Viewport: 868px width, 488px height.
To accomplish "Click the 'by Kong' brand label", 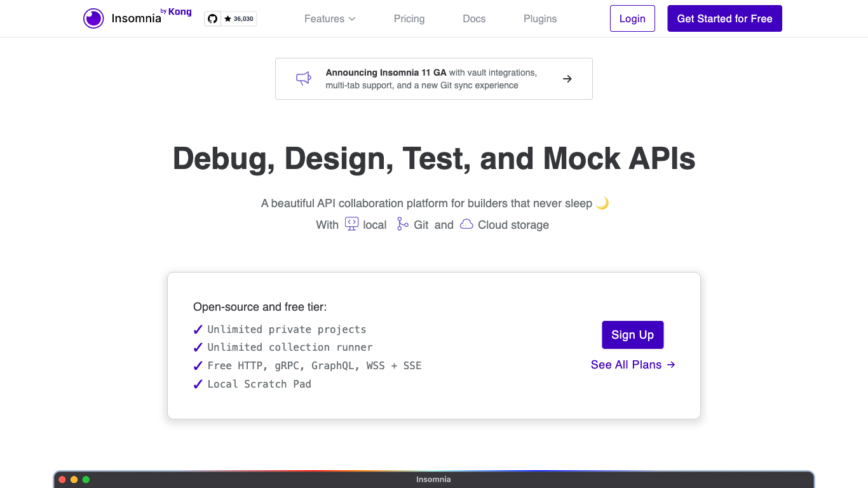I will pyautogui.click(x=176, y=11).
